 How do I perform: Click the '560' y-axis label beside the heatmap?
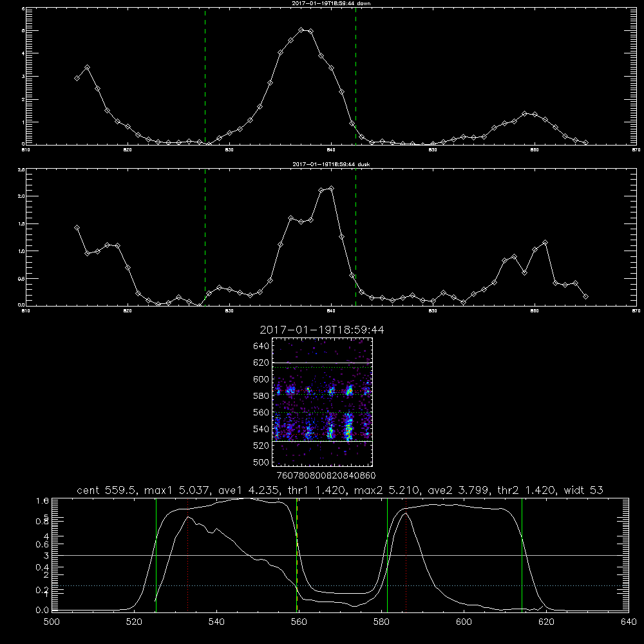click(x=261, y=412)
